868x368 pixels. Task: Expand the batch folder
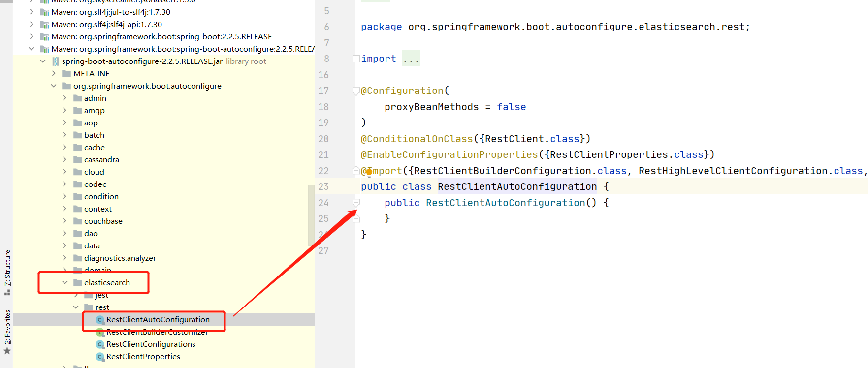click(64, 135)
